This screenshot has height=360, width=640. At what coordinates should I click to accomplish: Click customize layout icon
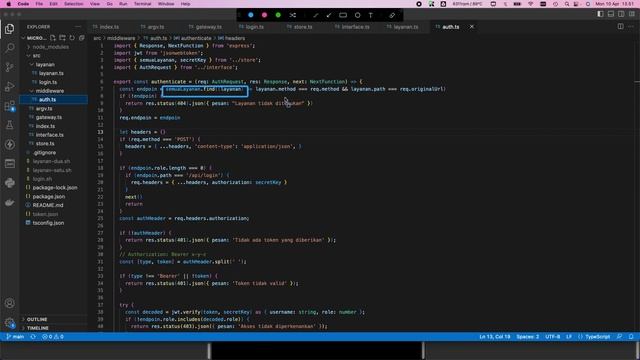(631, 14)
